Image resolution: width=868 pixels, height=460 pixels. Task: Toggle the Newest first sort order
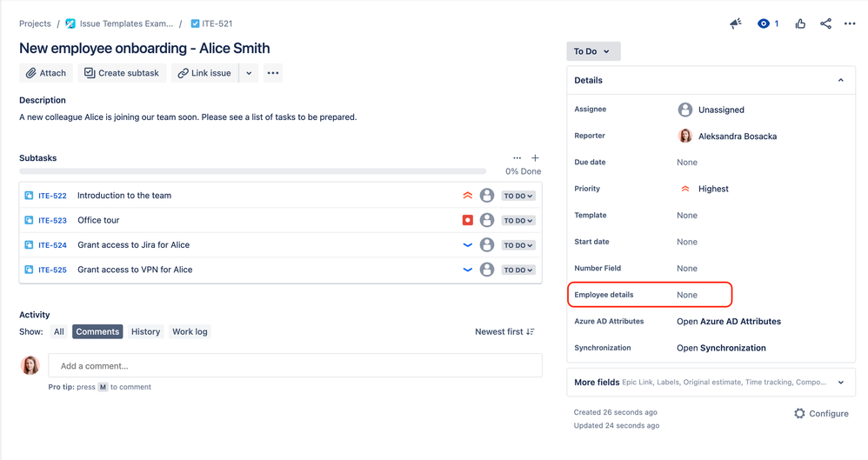504,331
